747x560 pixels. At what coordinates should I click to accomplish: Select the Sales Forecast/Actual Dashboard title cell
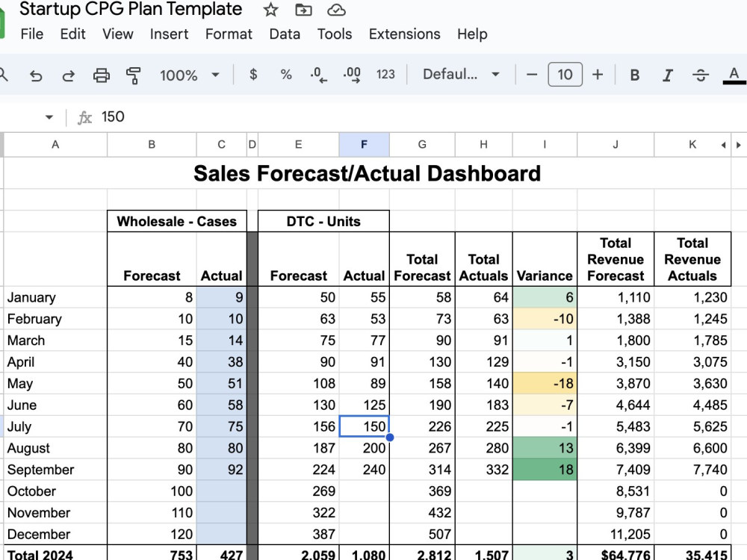[368, 173]
